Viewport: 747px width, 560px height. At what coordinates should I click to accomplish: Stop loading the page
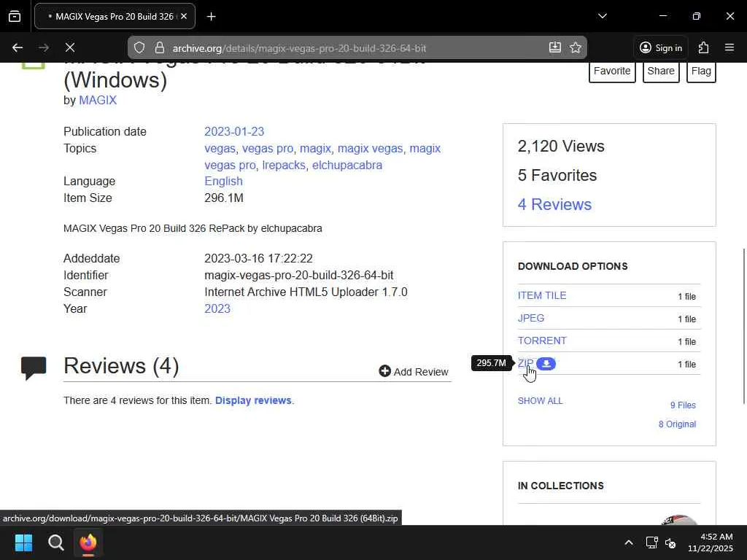[70, 47]
